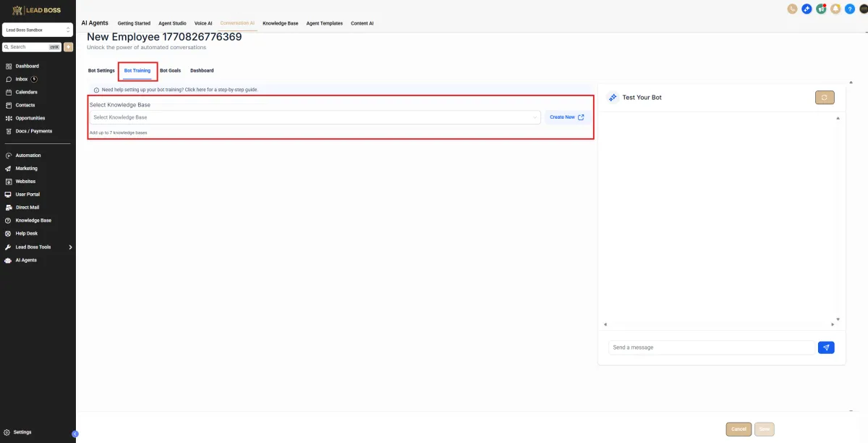Click the phone dialer icon in the header
This screenshot has width=868, height=443.
pos(792,9)
